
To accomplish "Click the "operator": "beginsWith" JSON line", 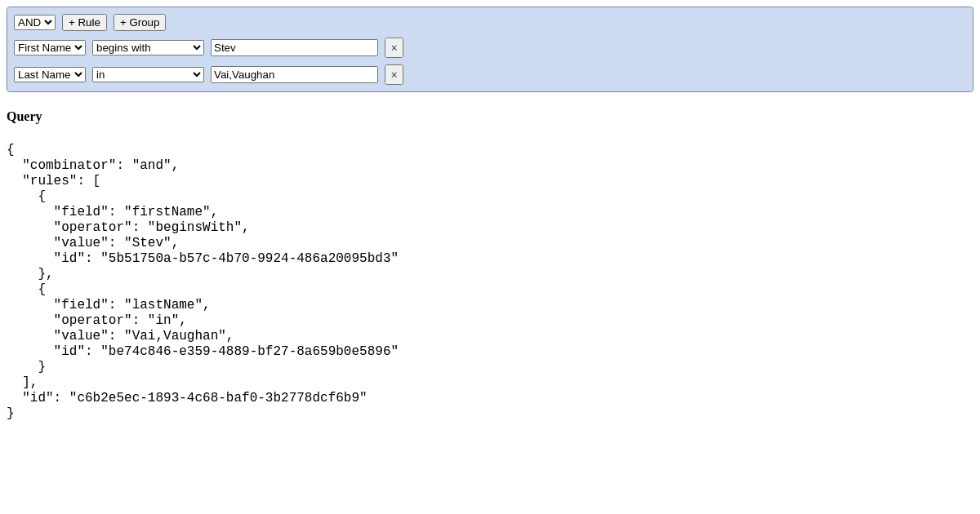I will [x=151, y=228].
